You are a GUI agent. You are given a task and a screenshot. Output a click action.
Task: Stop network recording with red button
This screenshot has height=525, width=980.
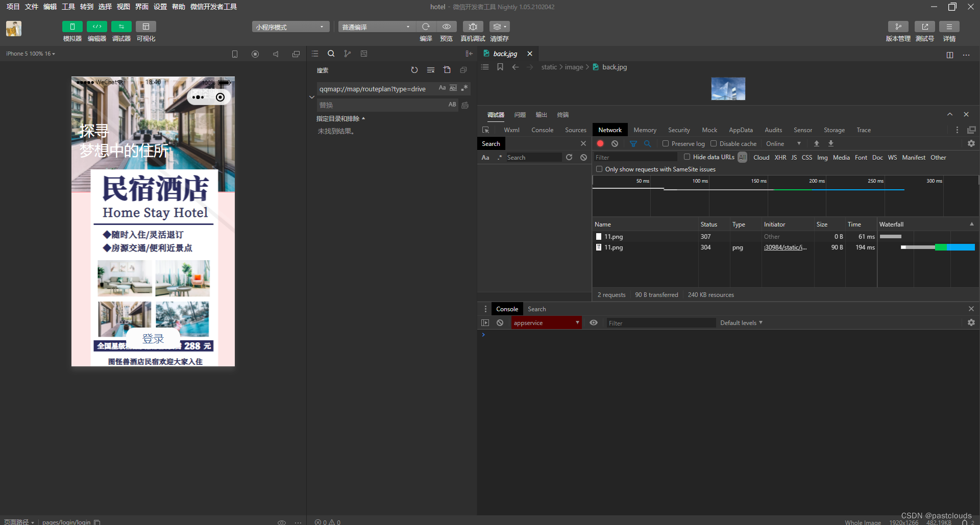600,144
